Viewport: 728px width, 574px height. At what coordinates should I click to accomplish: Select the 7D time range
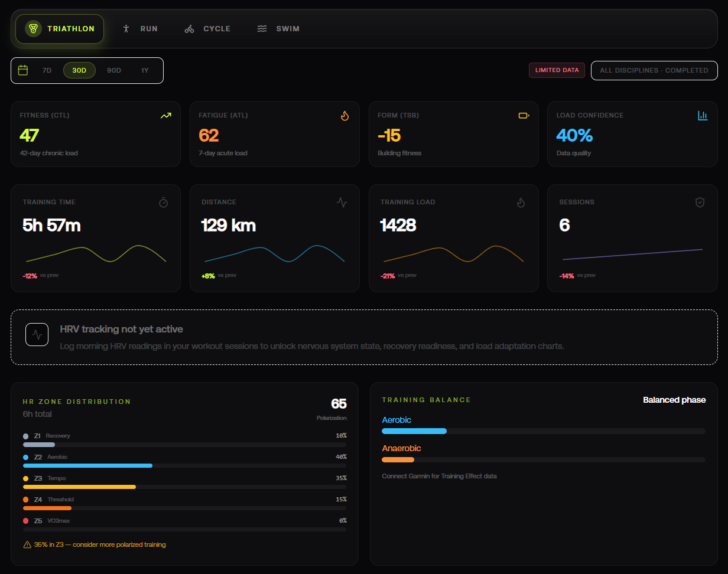coord(47,70)
